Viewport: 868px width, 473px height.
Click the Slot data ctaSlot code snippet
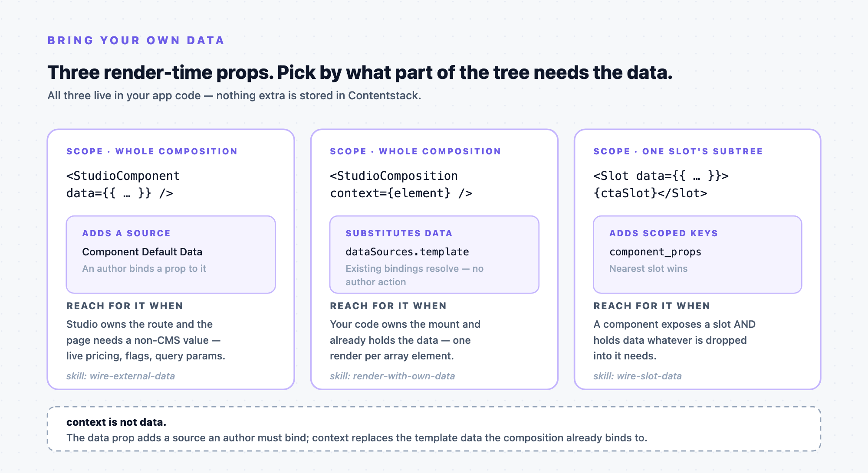point(661,184)
